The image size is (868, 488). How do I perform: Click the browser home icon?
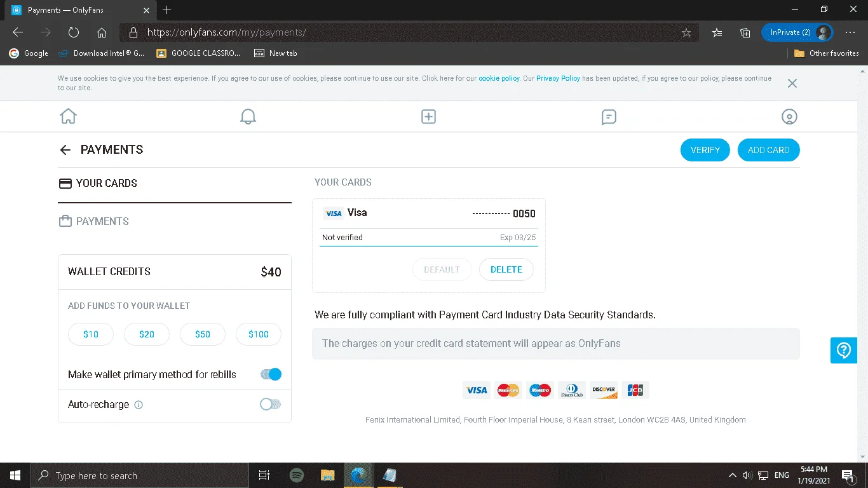[x=102, y=32]
